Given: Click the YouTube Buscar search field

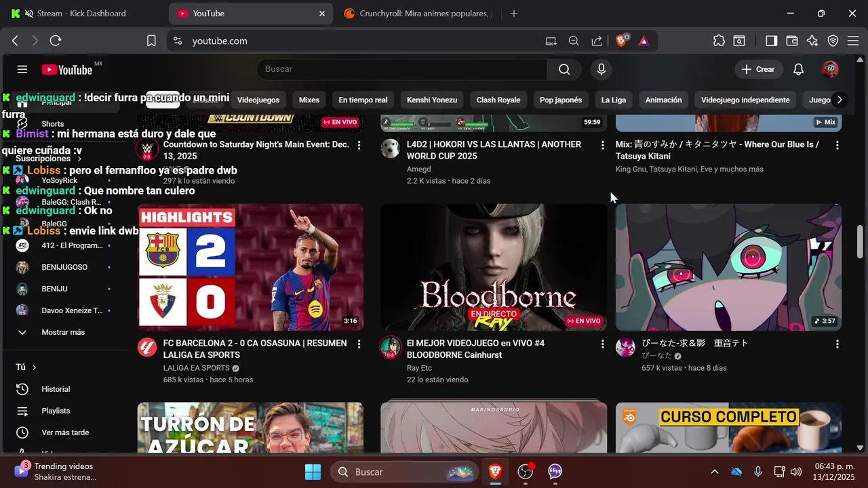Looking at the screenshot, I should 401,69.
